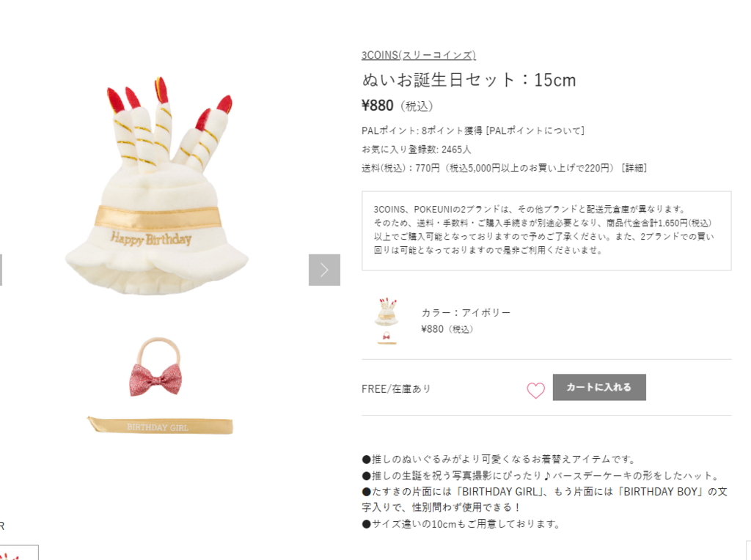Click the product title ぬいお誕生日セット：15cm
Screen dimensions: 751x560
[x=469, y=80]
